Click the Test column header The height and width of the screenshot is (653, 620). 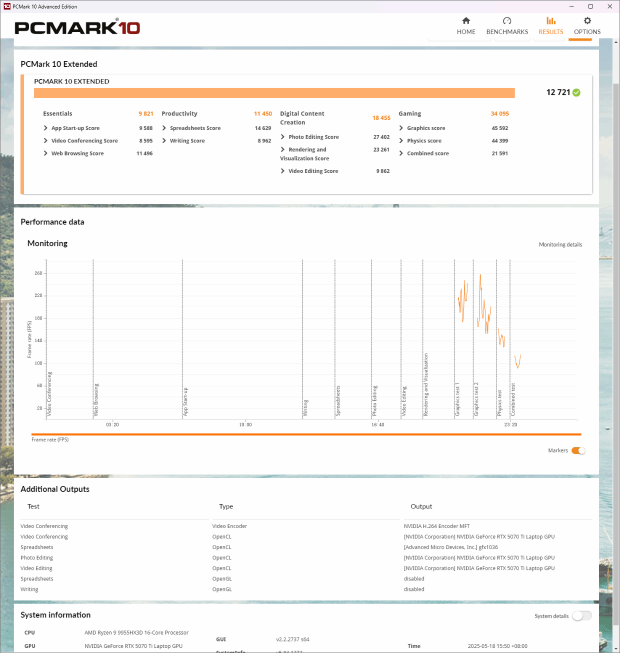[33, 506]
